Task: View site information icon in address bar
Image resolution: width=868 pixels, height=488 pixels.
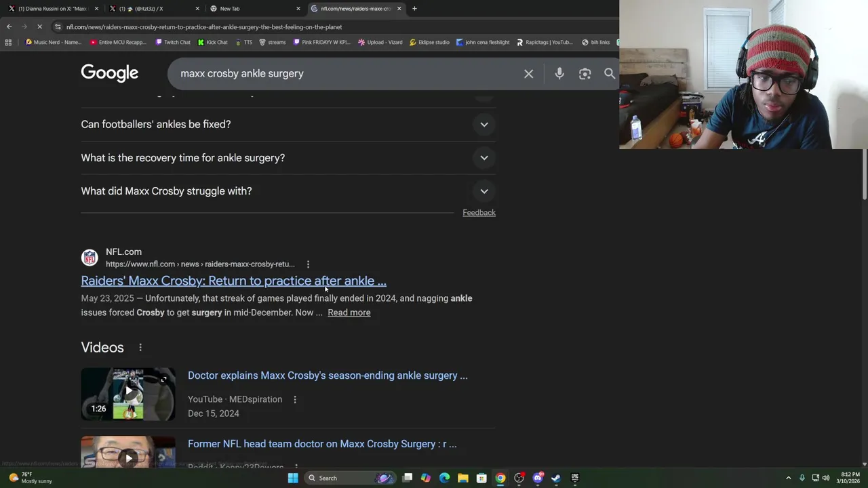Action: (x=58, y=26)
